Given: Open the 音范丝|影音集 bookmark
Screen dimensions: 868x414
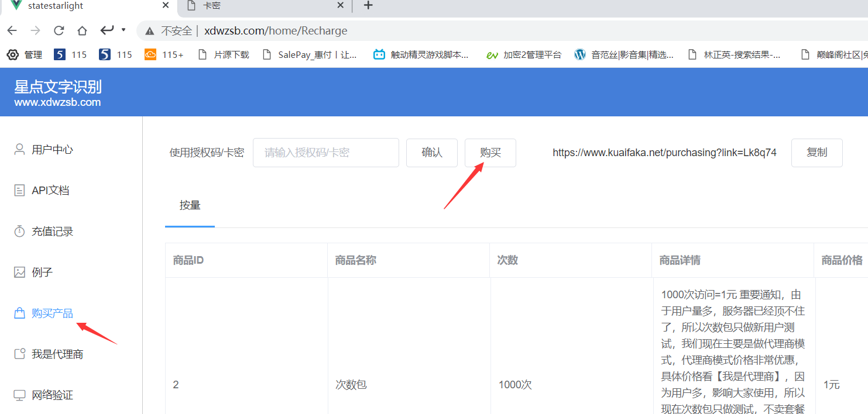Looking at the screenshot, I should [x=624, y=54].
